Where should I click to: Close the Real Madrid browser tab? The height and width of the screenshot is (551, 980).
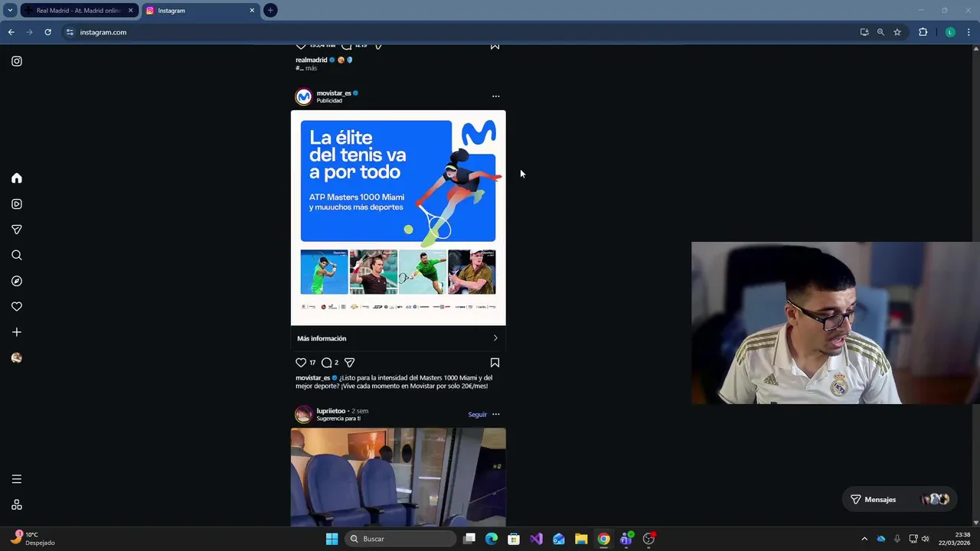pyautogui.click(x=131, y=11)
